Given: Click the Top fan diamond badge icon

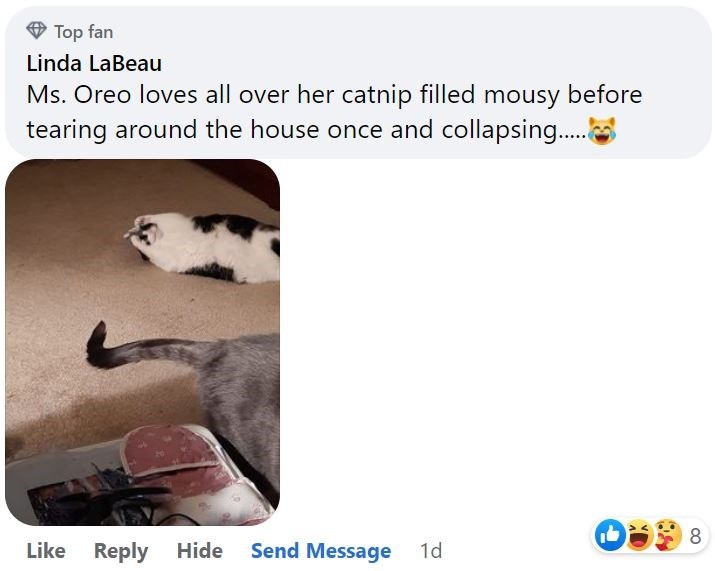Looking at the screenshot, I should click(36, 31).
